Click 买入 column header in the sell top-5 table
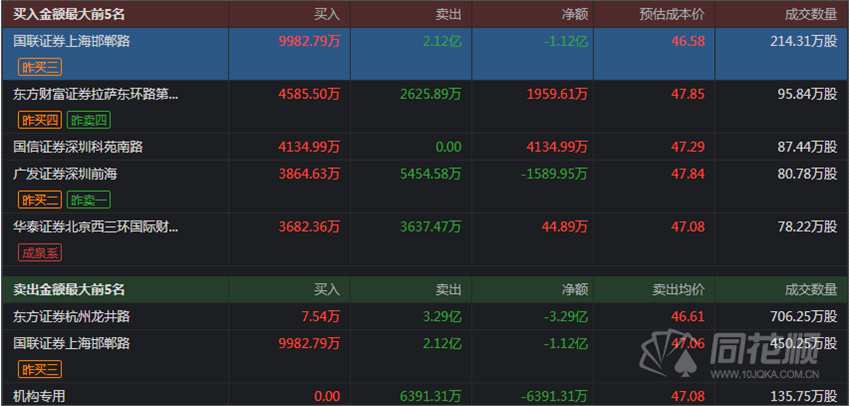 click(x=327, y=289)
